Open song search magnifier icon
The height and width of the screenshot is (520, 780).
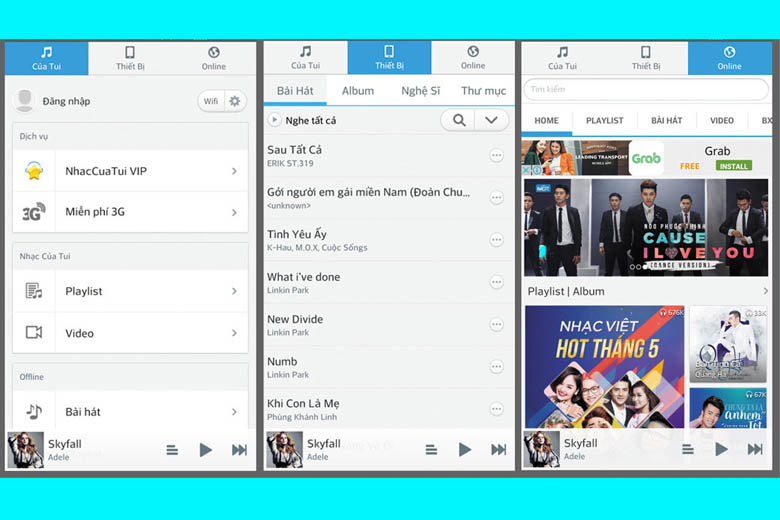[x=459, y=120]
